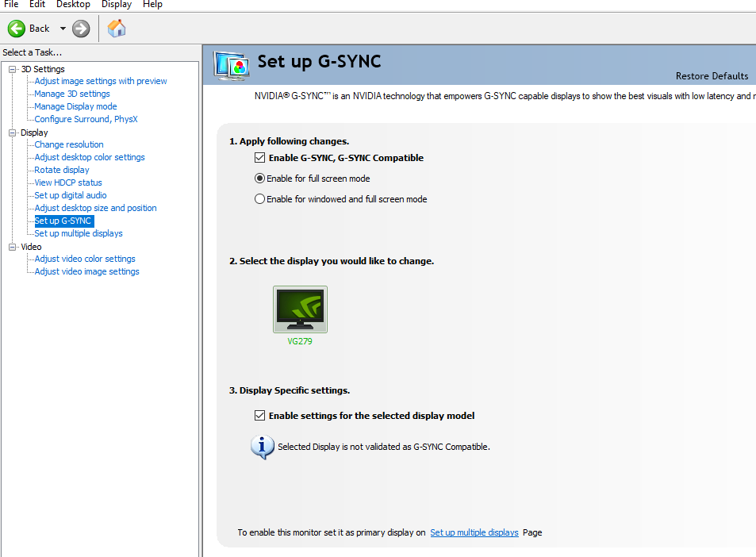Click the Video category label
Screen dimensions: 756x557
pos(31,247)
